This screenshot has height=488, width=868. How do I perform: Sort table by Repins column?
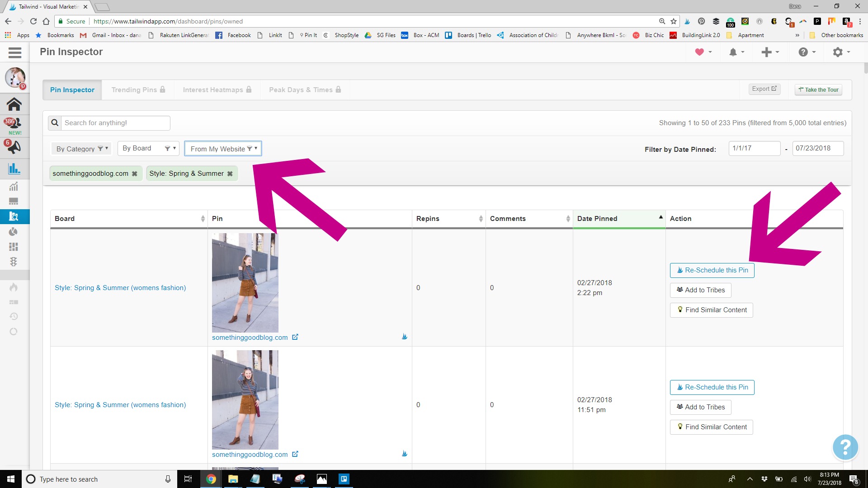448,219
